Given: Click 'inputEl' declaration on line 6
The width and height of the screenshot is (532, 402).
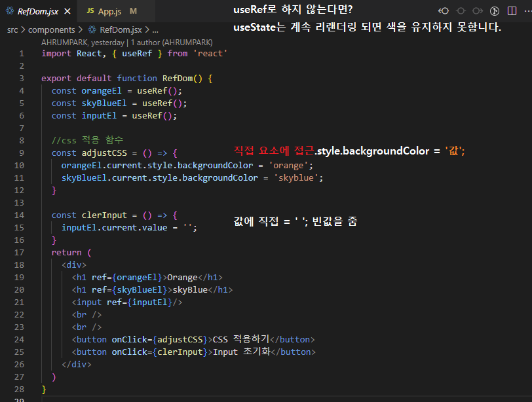Looking at the screenshot, I should click(x=99, y=116).
